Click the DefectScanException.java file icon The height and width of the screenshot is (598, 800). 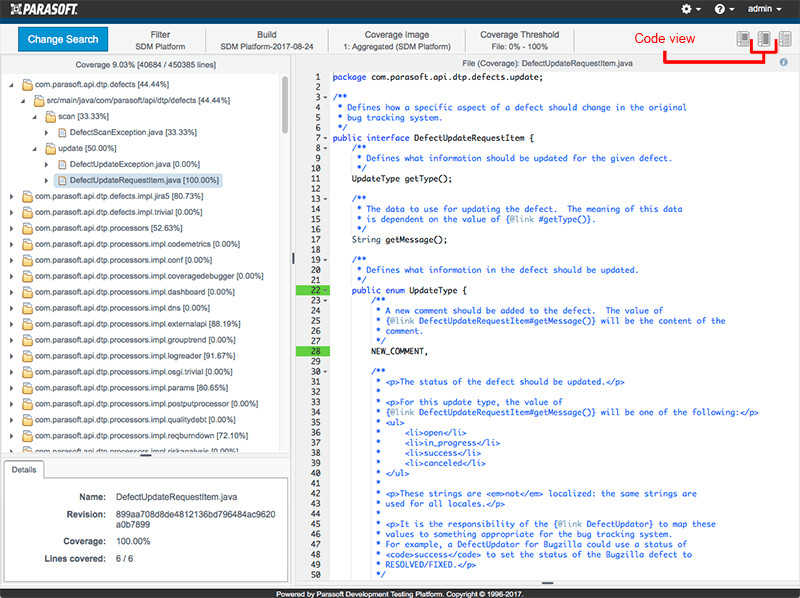[x=62, y=133]
